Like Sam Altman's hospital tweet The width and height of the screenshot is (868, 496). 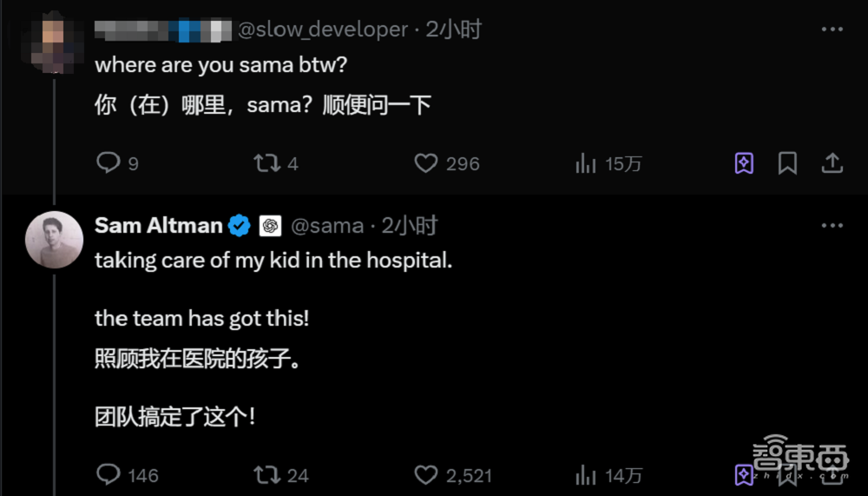click(x=425, y=474)
